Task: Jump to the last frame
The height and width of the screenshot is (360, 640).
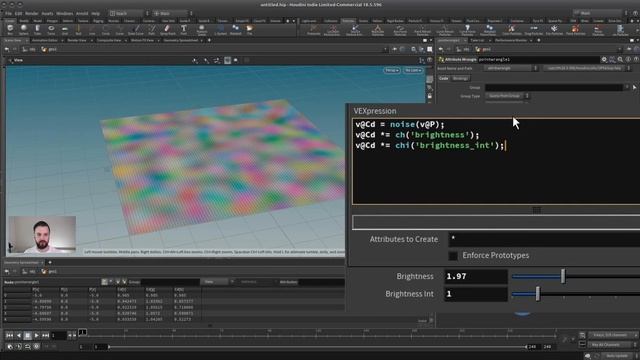Action: coord(45,336)
